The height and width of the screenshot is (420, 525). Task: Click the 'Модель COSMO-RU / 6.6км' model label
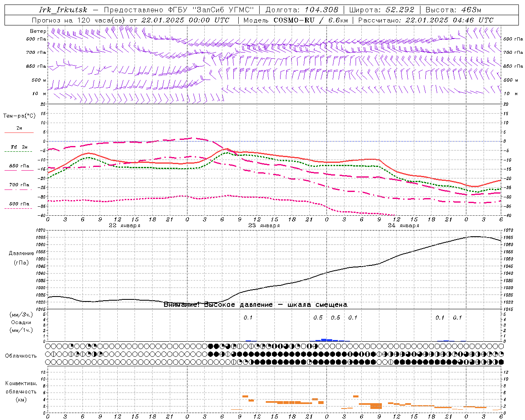click(295, 20)
